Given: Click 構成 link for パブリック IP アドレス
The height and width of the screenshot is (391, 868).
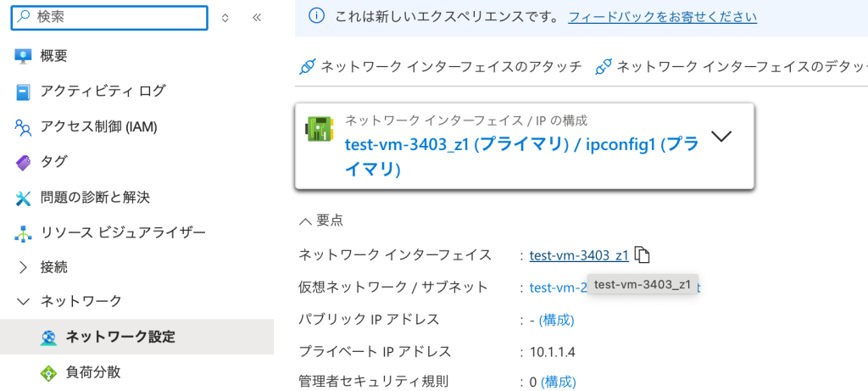Looking at the screenshot, I should coord(556,320).
